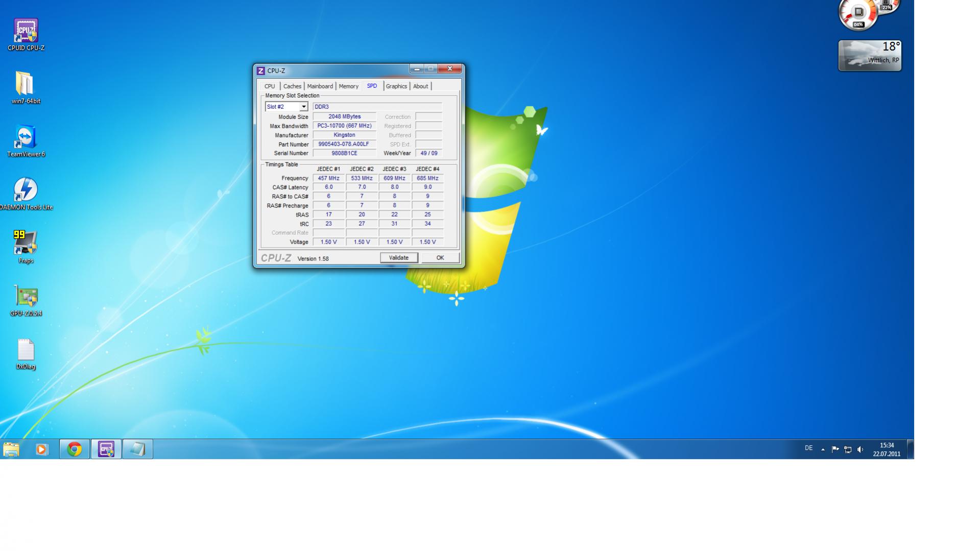Click the 457 MHz frequency cell
The image size is (980, 551).
pos(329,178)
